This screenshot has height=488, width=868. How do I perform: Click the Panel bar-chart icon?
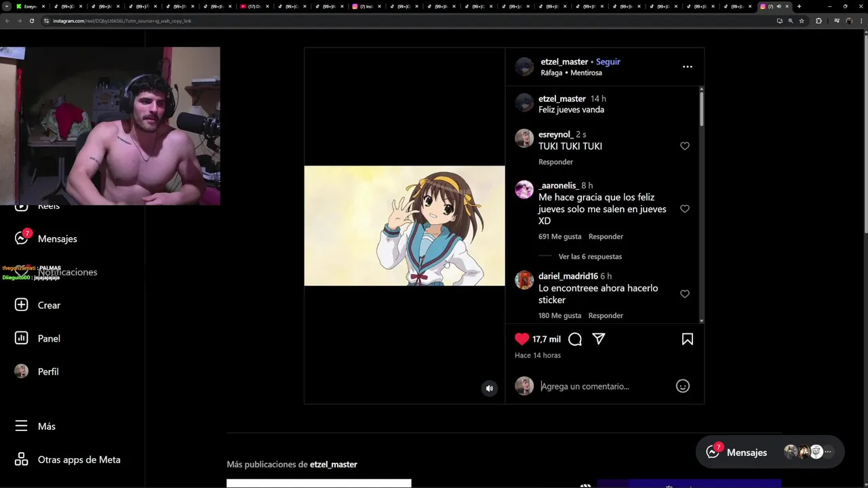[22, 338]
